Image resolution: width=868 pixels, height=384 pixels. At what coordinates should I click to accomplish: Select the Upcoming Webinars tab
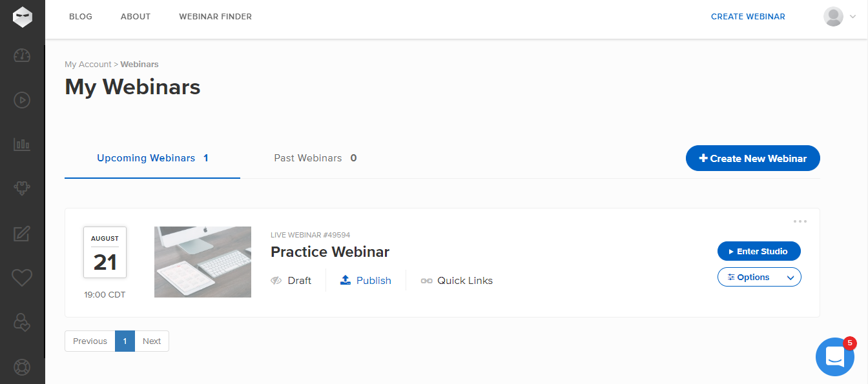[152, 158]
